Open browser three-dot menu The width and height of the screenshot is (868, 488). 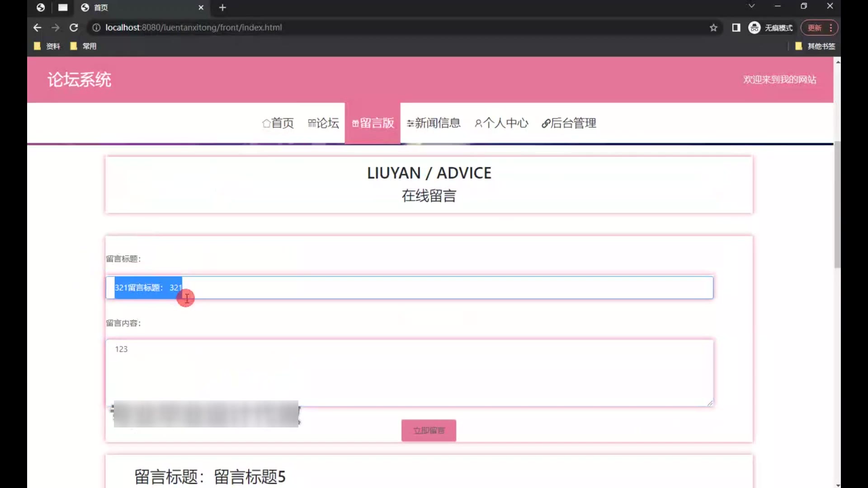831,28
